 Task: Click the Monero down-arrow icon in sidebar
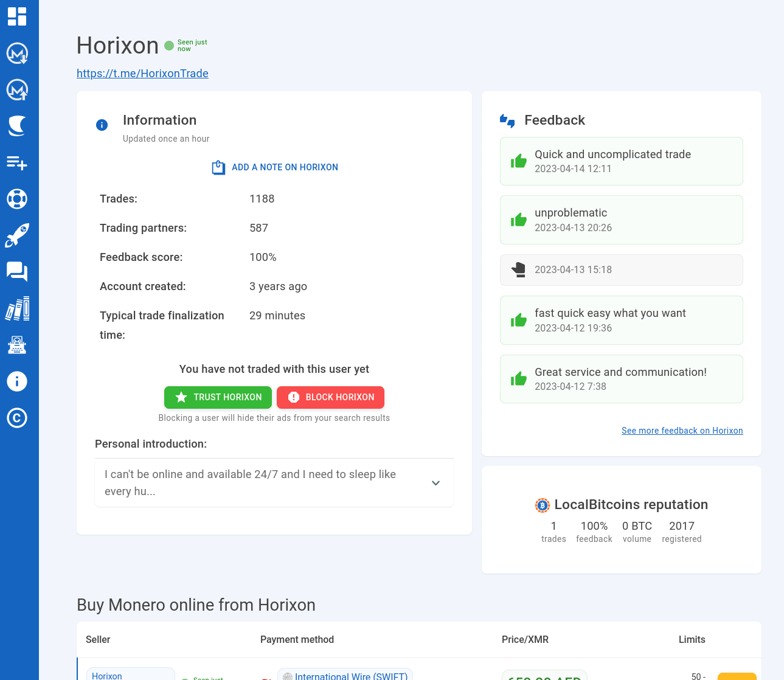pyautogui.click(x=17, y=54)
